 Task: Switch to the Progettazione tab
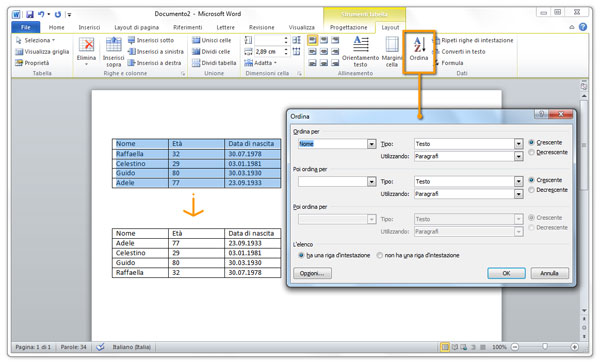pyautogui.click(x=348, y=28)
